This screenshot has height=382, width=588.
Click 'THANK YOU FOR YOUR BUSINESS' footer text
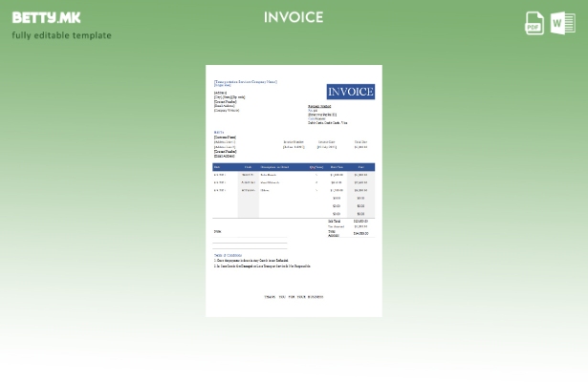tap(294, 297)
